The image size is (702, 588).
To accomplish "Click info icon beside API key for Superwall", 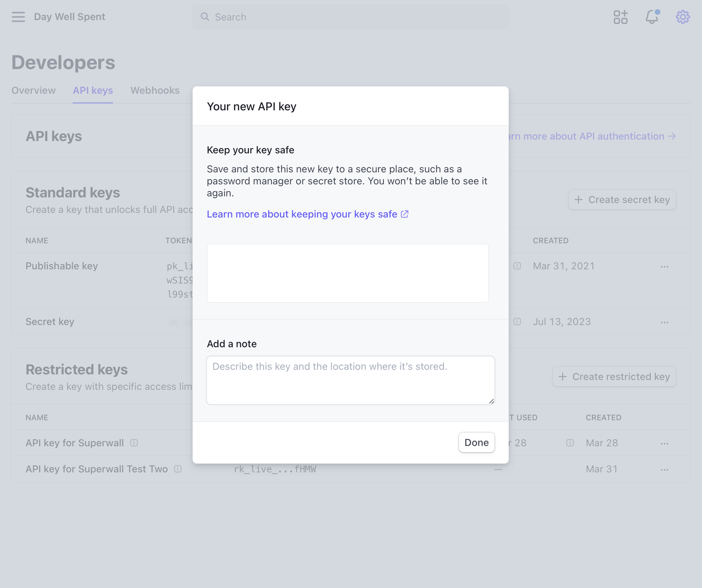I will 134,443.
